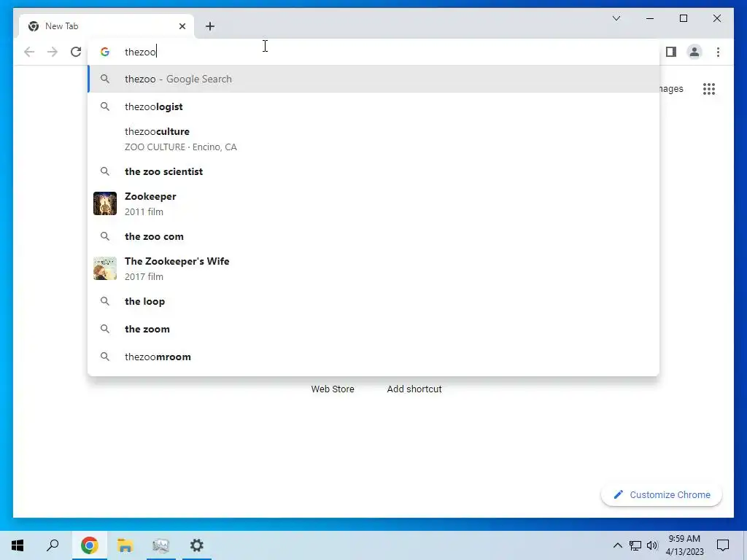This screenshot has width=747, height=560.
Task: Reload the current page
Action: pyautogui.click(x=76, y=52)
